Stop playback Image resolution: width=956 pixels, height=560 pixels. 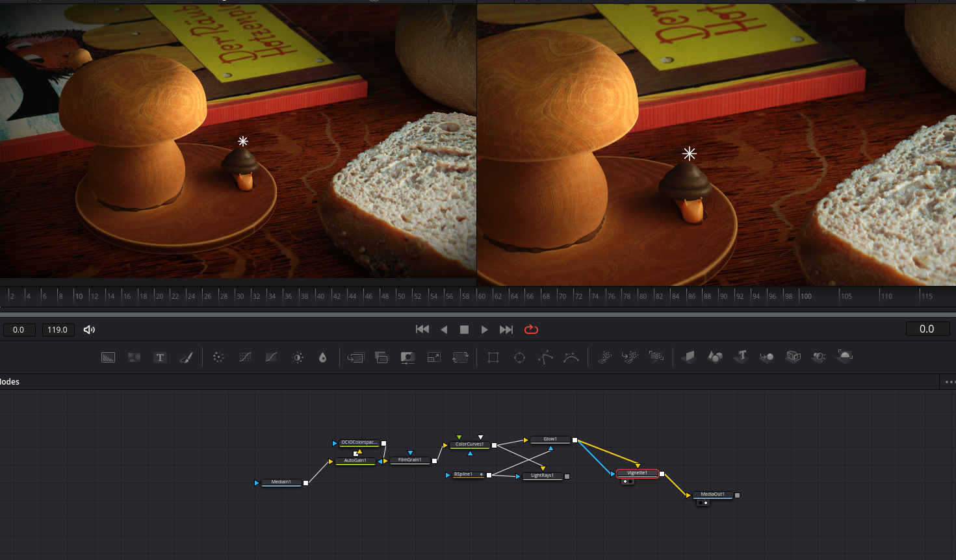pos(464,329)
